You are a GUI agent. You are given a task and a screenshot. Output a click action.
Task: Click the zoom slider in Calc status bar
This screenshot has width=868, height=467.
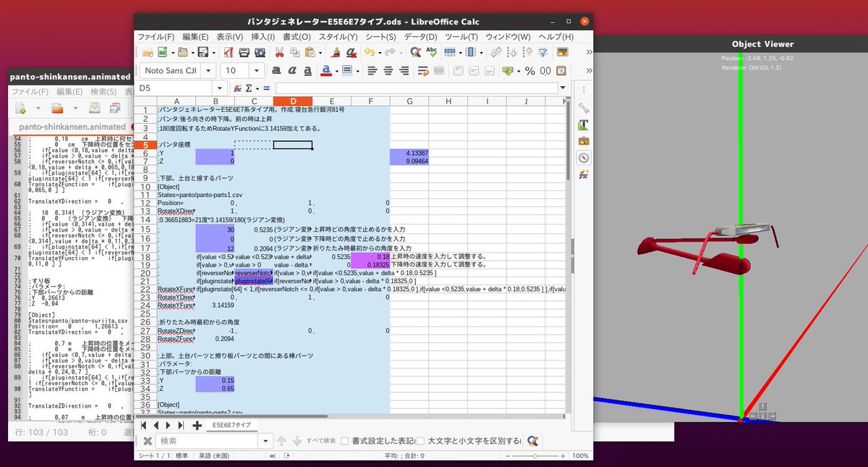pyautogui.click(x=535, y=456)
